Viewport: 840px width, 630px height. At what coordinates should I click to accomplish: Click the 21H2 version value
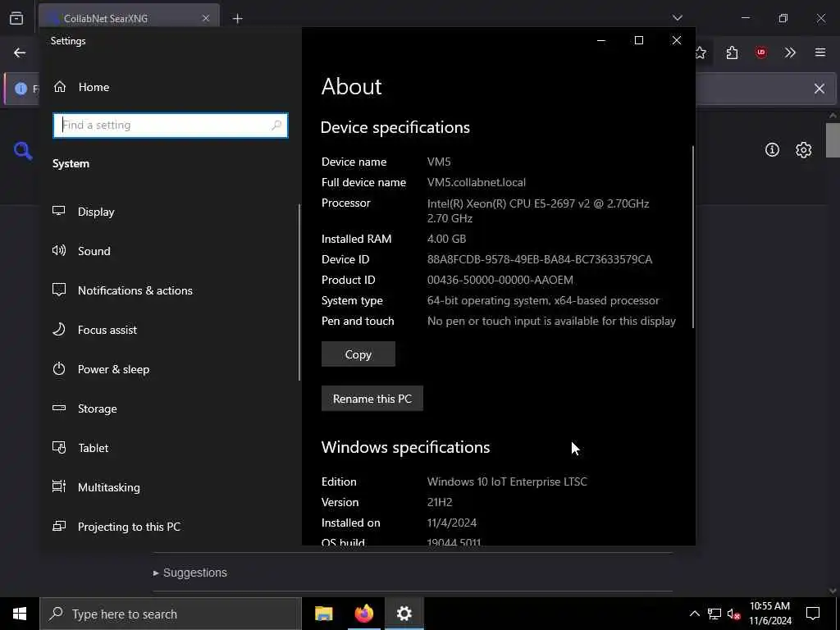click(x=440, y=502)
